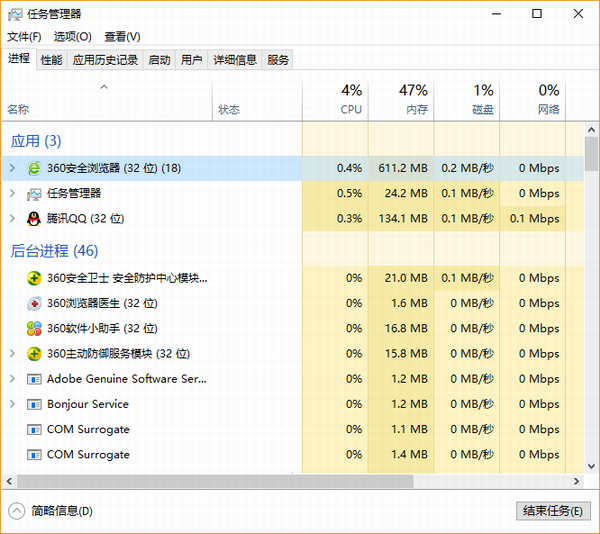This screenshot has height=534, width=600.
Task: Maximize the Task Manager window
Action: (x=537, y=14)
